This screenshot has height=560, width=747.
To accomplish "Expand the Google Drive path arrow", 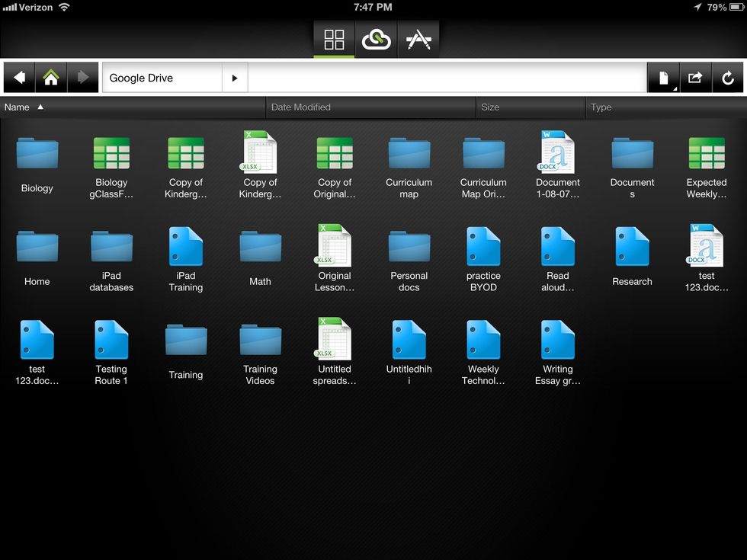I will [x=235, y=78].
